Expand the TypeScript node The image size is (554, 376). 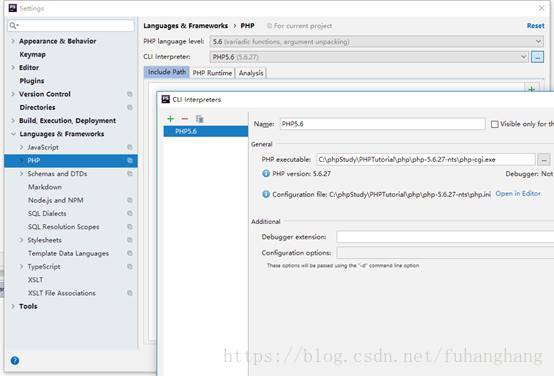click(x=22, y=266)
